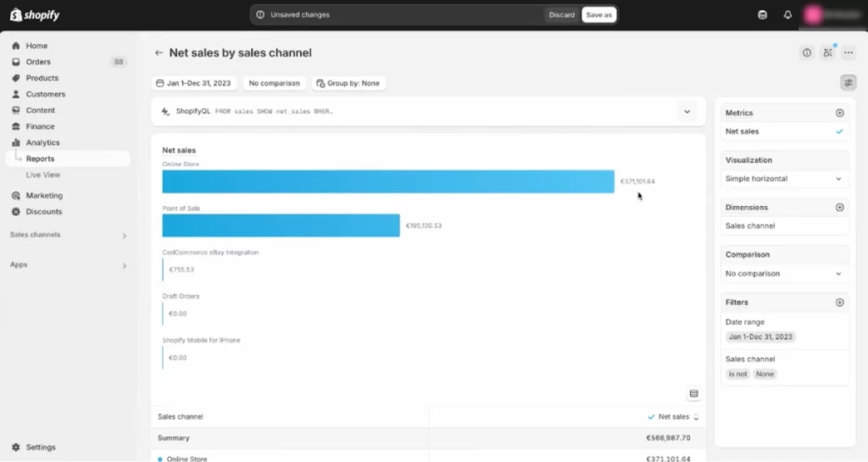Click the Orders count badge 88
This screenshot has width=868, height=462.
pos(119,62)
